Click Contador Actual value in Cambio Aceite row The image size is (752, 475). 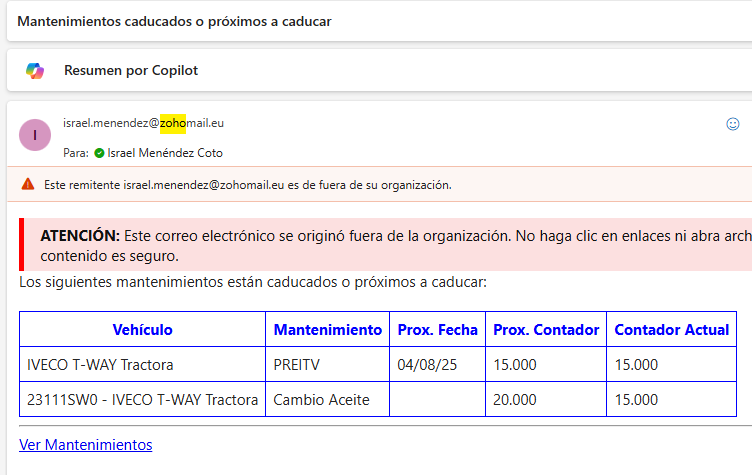[x=671, y=400]
